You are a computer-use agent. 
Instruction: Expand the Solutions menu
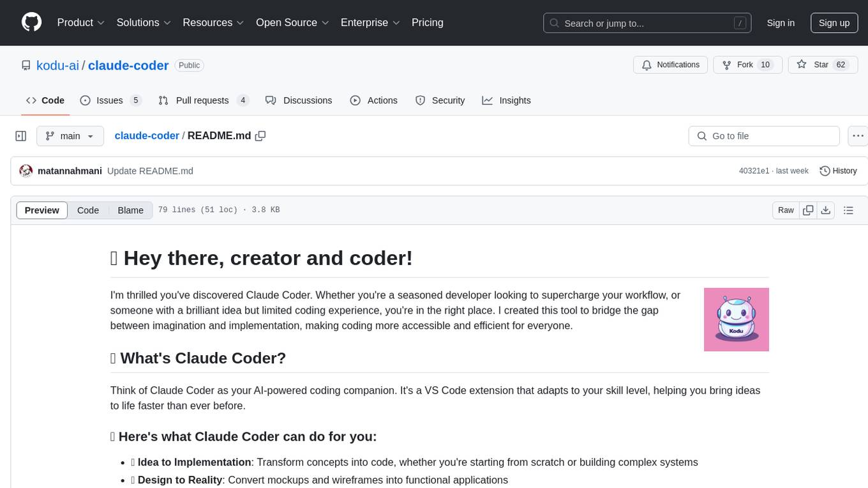pos(144,22)
